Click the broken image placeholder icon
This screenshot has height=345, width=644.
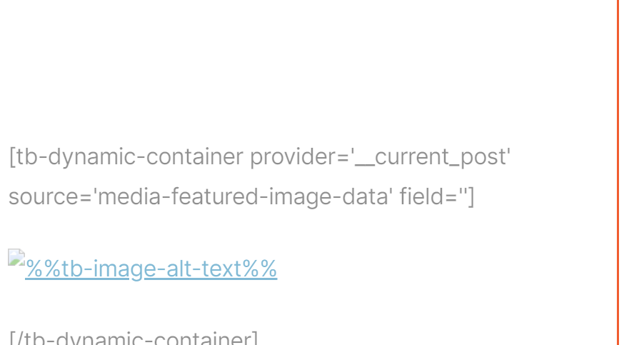[16, 258]
